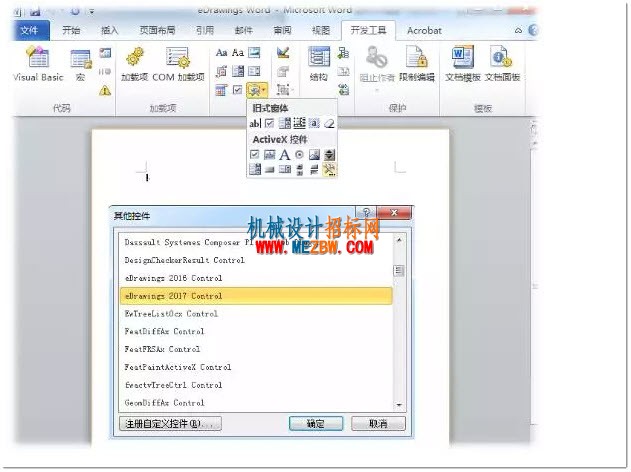
Task: Insert ActiveX combo box control
Action: [x=255, y=169]
